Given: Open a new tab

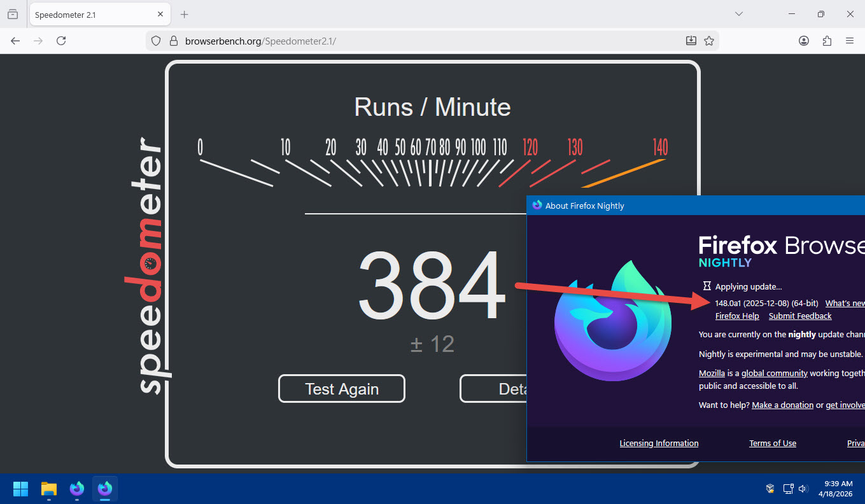Looking at the screenshot, I should [x=185, y=14].
